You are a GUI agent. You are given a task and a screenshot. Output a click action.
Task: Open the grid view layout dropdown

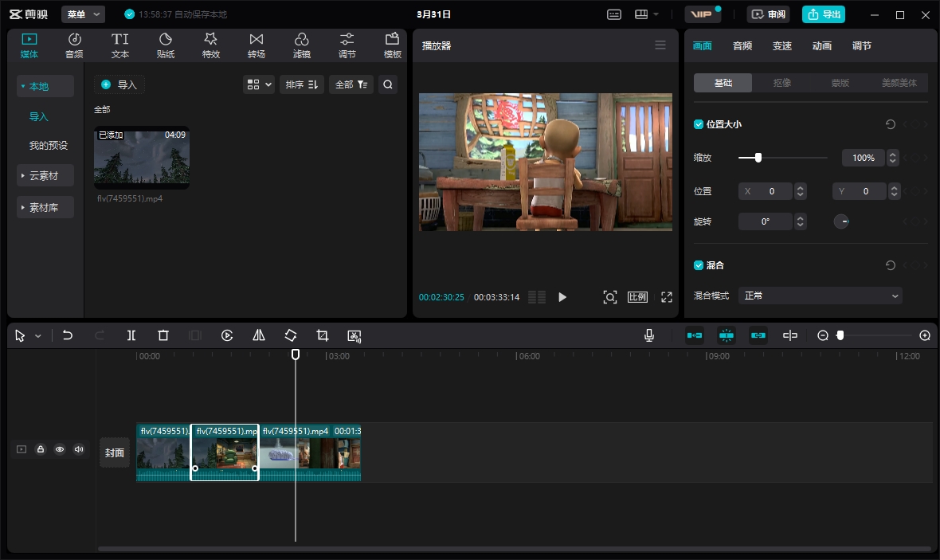pos(259,84)
